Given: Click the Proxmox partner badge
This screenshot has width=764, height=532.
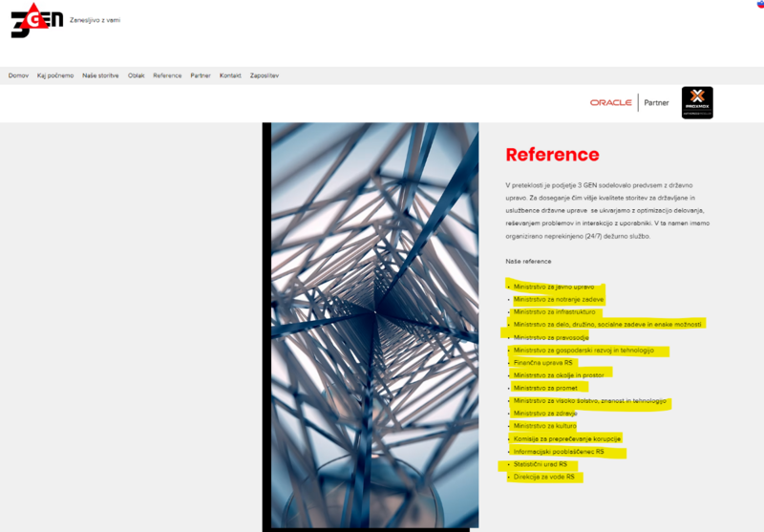Looking at the screenshot, I should coord(697,103).
